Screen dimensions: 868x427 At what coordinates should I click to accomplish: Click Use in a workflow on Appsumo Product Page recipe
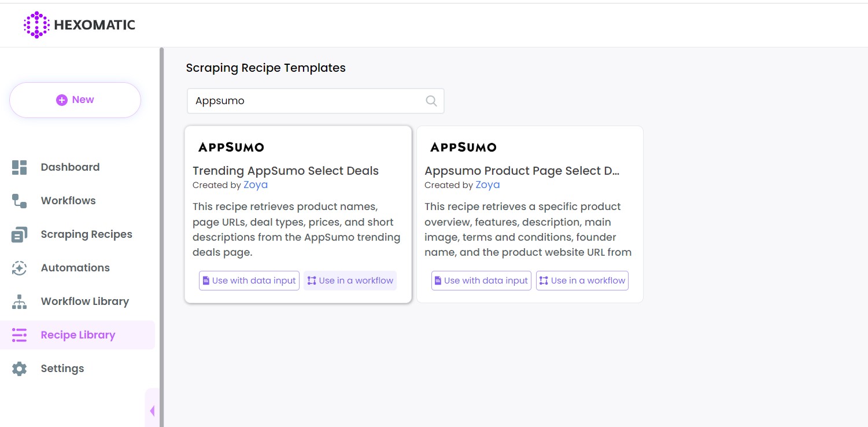582,280
